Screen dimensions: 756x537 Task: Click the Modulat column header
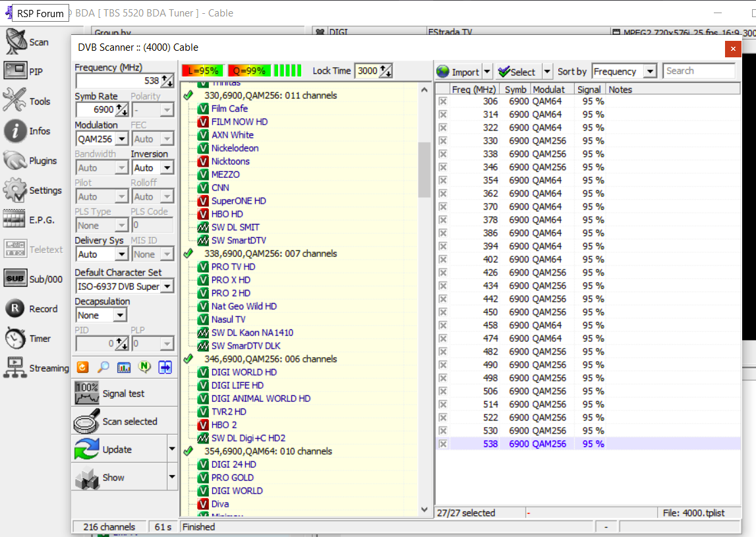coord(553,89)
